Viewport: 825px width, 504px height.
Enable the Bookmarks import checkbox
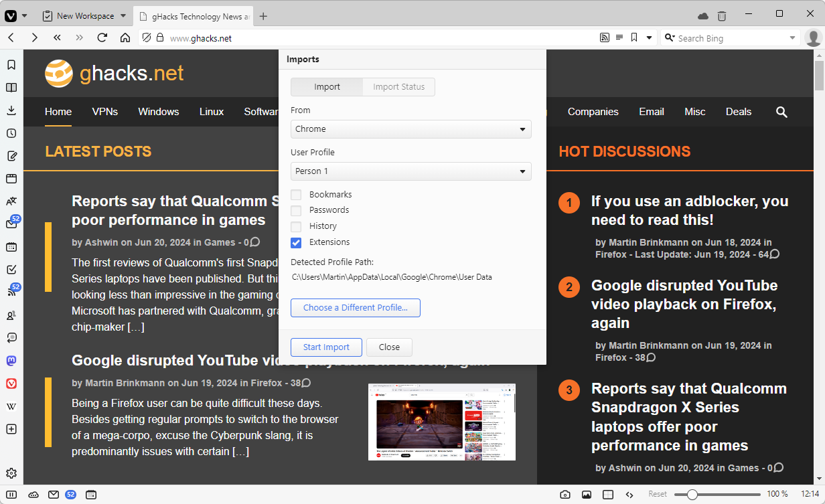tap(296, 195)
